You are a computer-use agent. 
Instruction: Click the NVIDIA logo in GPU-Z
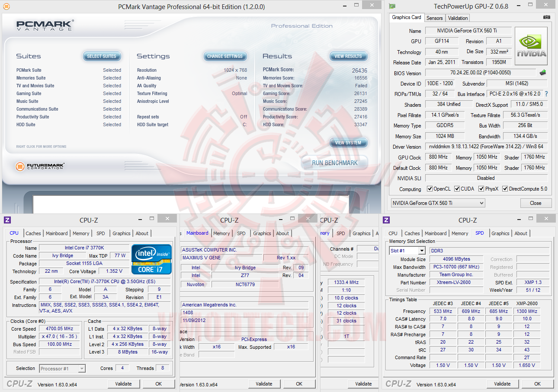pyautogui.click(x=531, y=46)
